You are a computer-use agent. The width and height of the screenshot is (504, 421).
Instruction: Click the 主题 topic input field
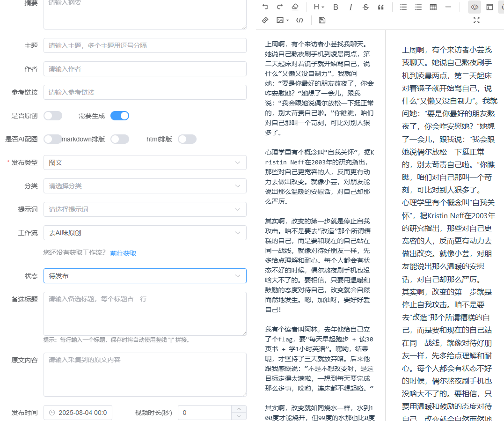(x=145, y=46)
